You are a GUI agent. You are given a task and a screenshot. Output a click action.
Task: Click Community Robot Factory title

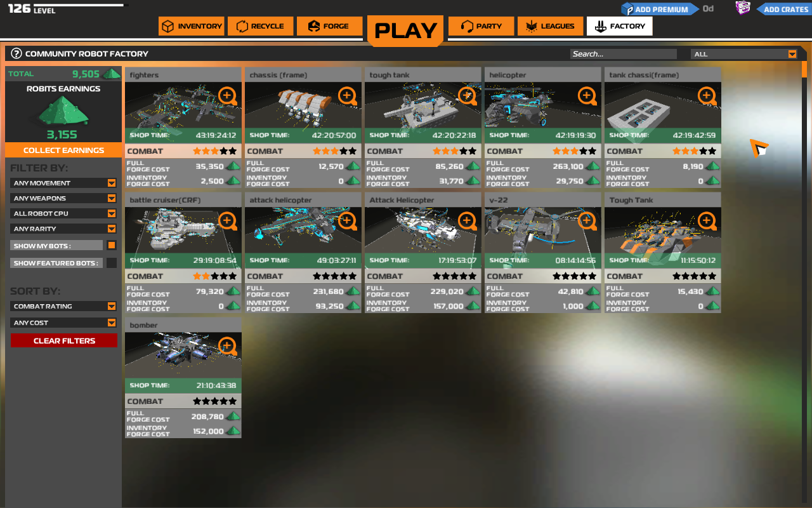click(87, 54)
